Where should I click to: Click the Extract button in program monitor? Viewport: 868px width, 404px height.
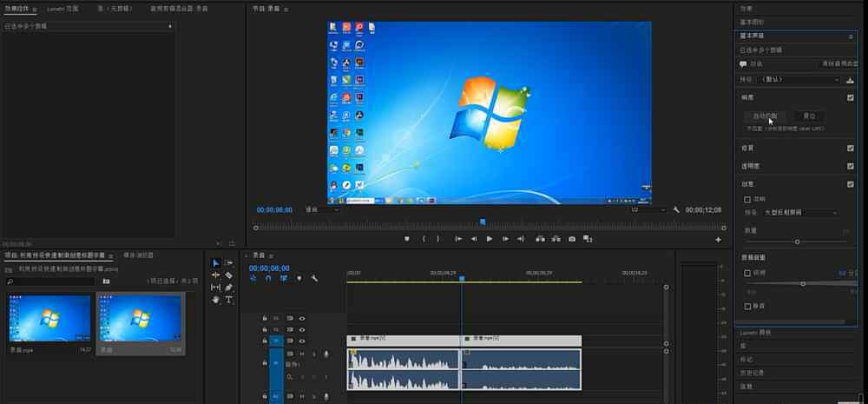pos(556,239)
